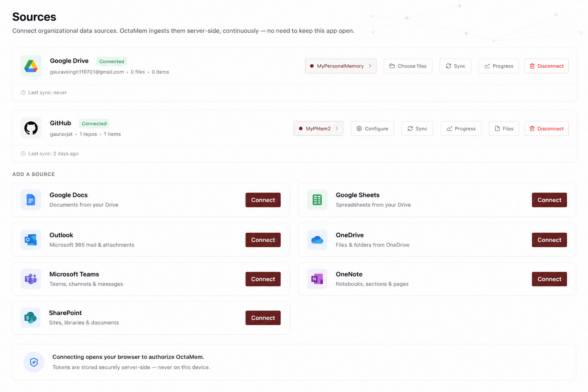
Task: Click the shield security icon
Action: click(34, 362)
